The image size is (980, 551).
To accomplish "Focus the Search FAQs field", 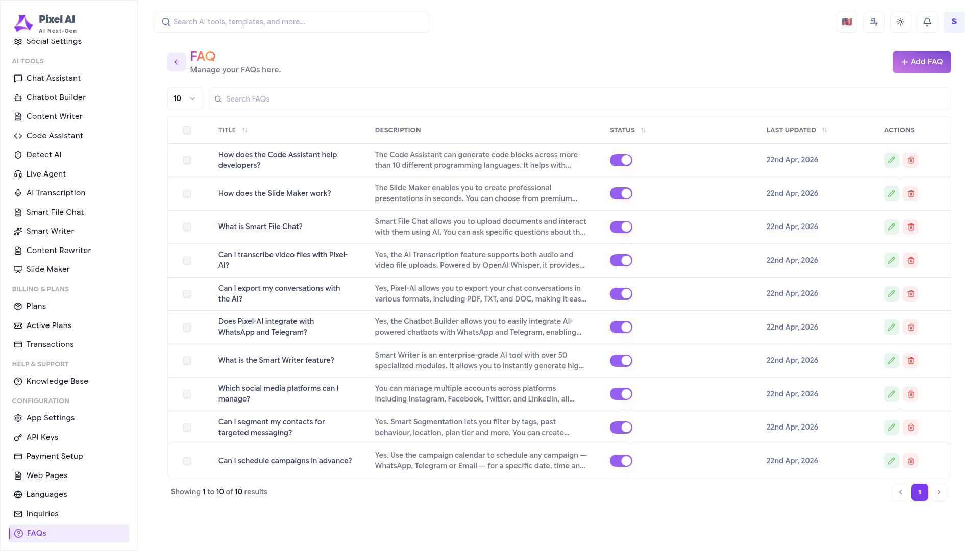I will pos(580,98).
